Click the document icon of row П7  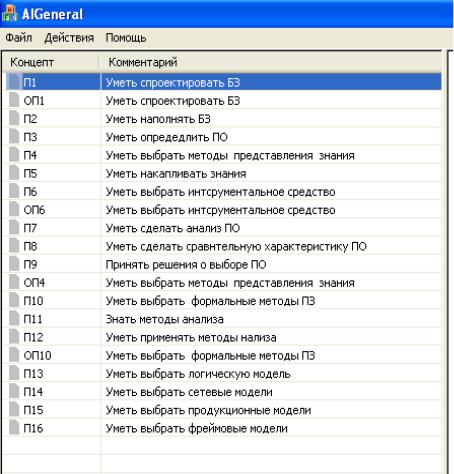[14, 227]
